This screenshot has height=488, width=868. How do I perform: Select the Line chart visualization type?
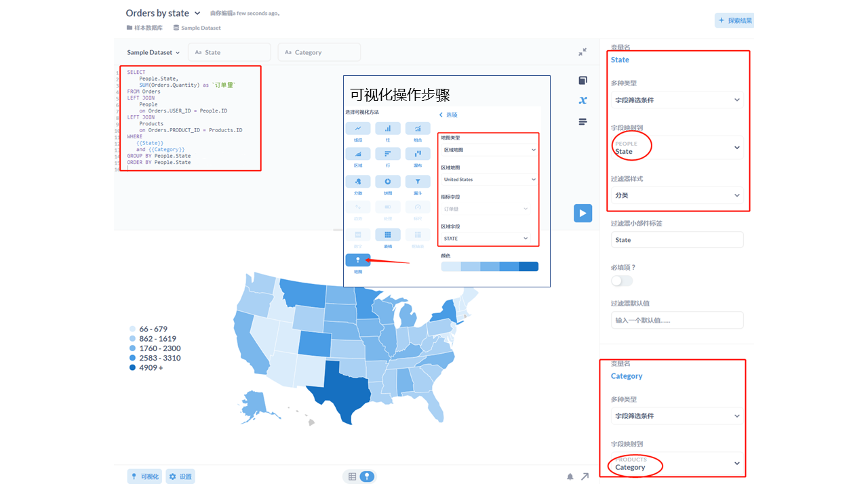(x=358, y=128)
